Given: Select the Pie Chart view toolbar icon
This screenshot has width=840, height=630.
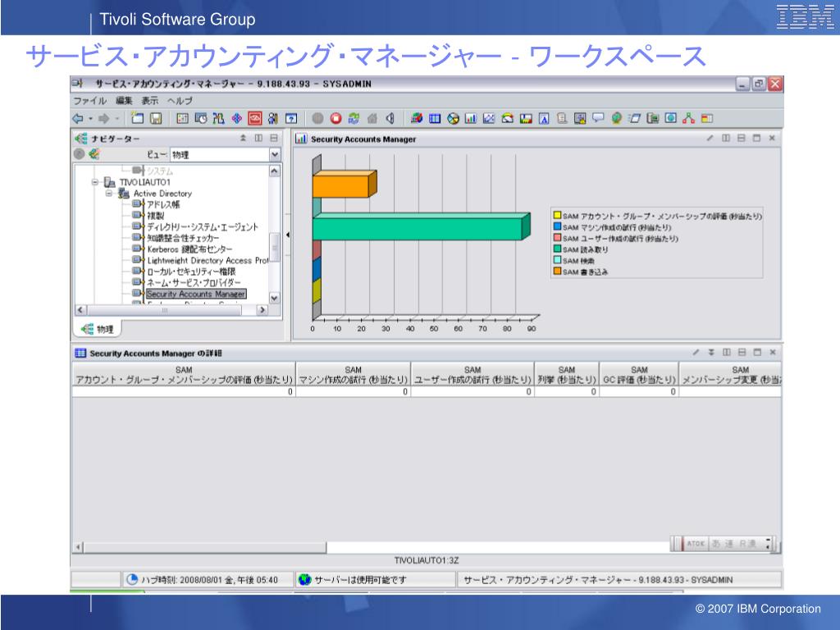Looking at the screenshot, I should click(453, 118).
